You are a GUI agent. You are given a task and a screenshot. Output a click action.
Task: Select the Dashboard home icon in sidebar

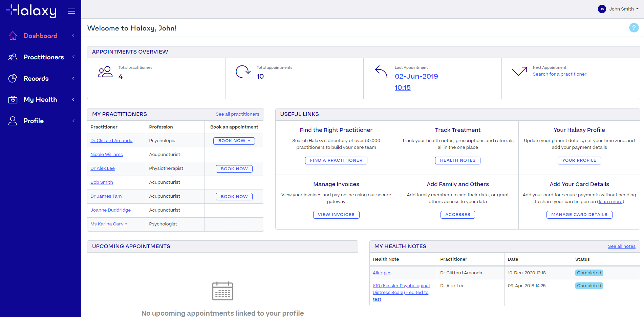[x=13, y=35]
